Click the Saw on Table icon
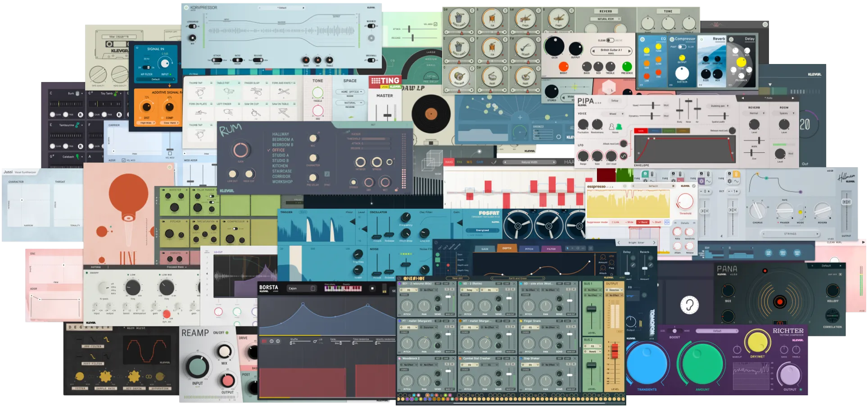Screen dimensions: 868x407 pyautogui.click(x=283, y=113)
